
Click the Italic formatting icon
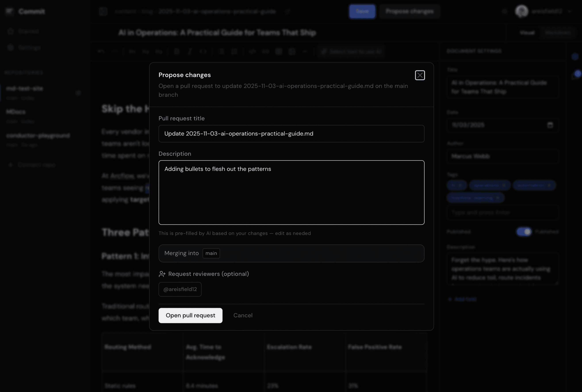tap(190, 51)
